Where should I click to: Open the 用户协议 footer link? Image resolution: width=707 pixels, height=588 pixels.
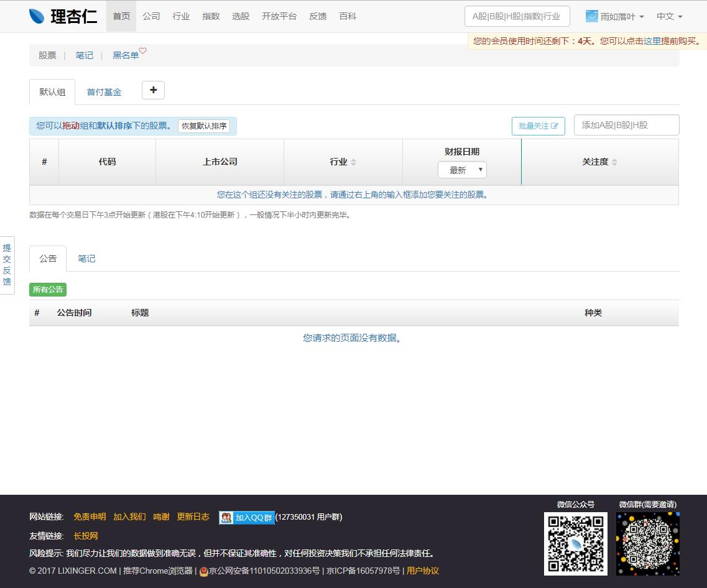point(422,571)
